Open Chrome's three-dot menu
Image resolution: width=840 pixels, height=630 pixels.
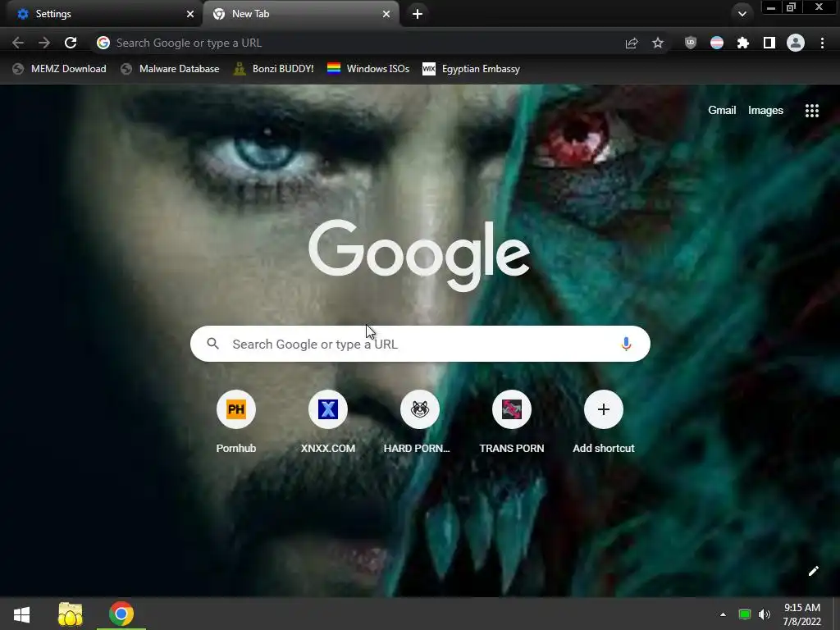822,43
